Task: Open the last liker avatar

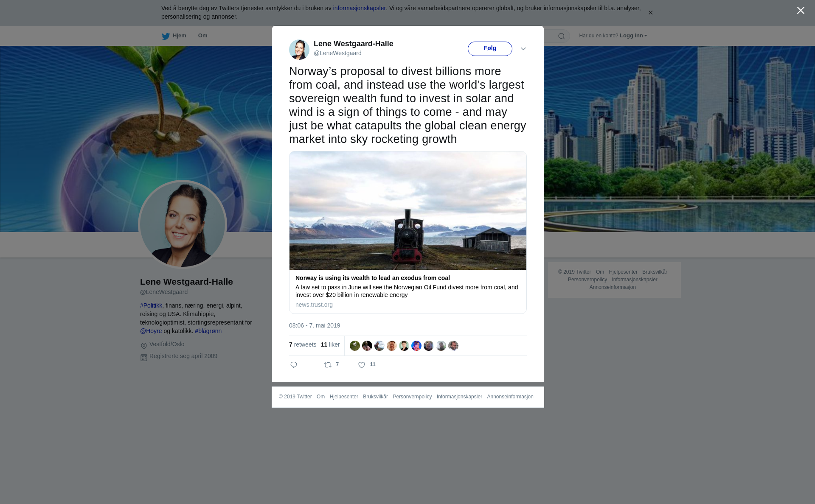Action: (x=453, y=346)
